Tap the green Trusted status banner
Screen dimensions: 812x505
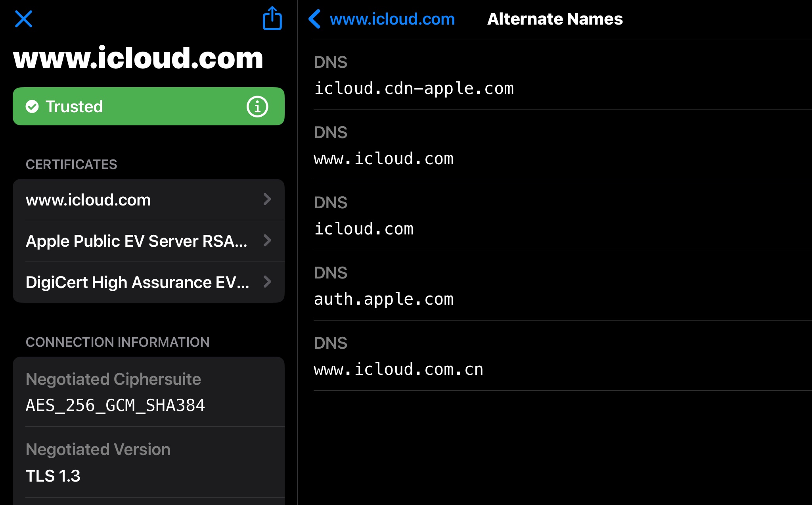pos(148,106)
